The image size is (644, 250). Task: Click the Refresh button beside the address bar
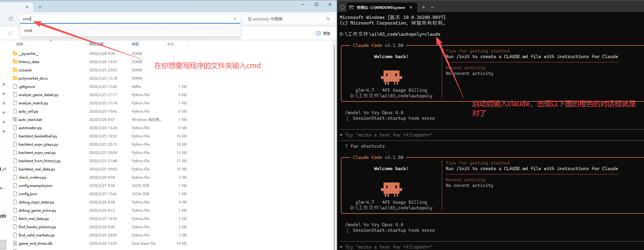tap(11, 19)
